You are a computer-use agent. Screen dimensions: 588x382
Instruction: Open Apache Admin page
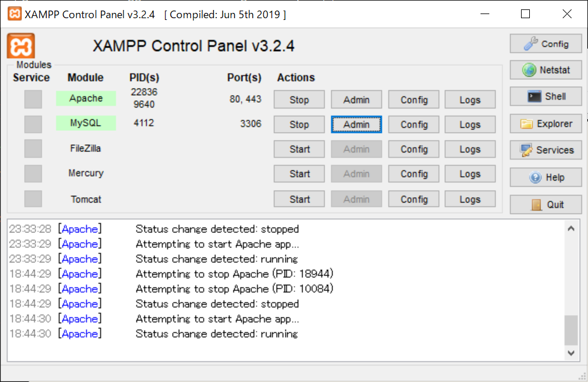click(356, 100)
